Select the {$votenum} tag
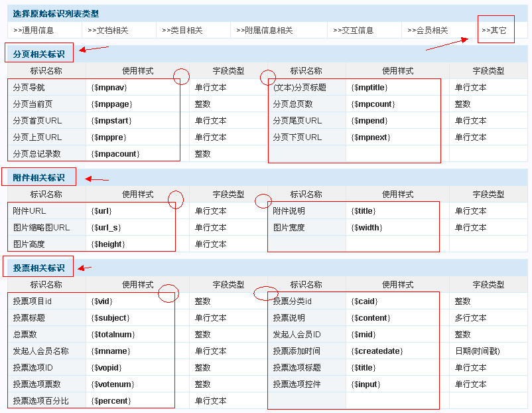The height and width of the screenshot is (413, 532). (x=113, y=385)
